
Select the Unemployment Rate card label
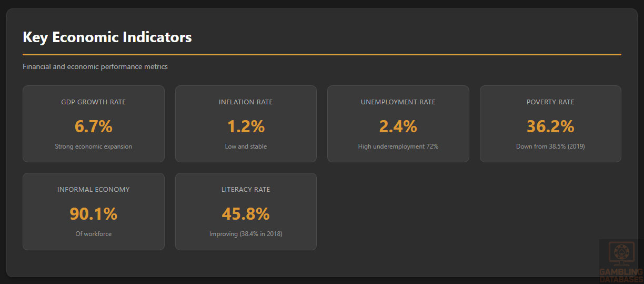coord(398,102)
